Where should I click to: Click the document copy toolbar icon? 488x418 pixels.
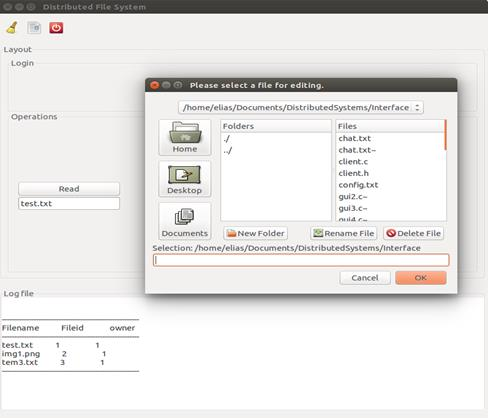[x=34, y=28]
